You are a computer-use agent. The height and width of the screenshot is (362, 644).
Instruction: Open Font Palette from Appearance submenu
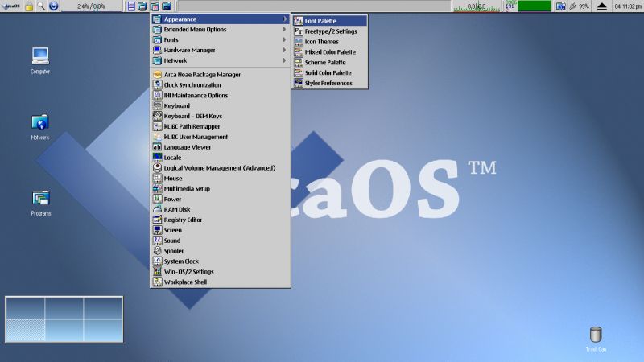[330, 21]
